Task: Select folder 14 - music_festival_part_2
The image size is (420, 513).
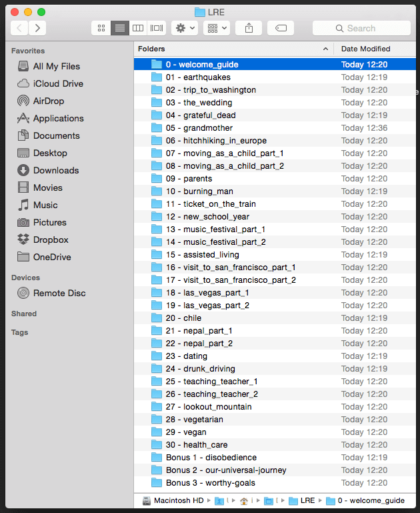Action: pos(275,242)
